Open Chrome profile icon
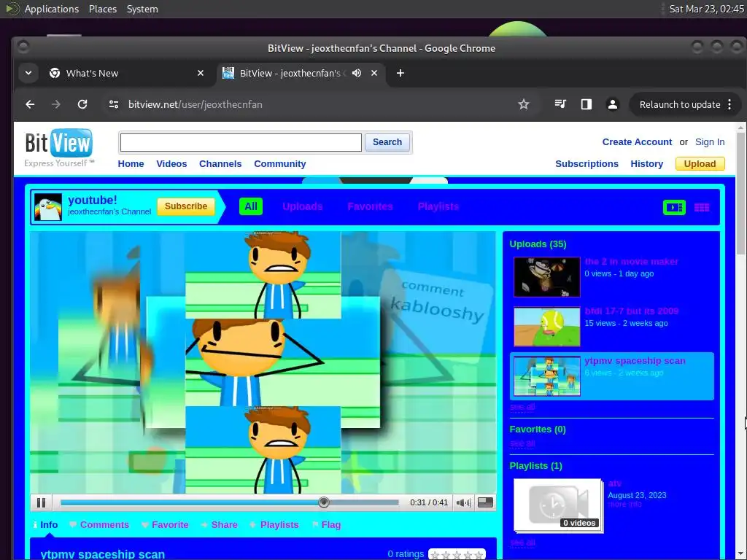Viewport: 747px width, 560px height. pyautogui.click(x=613, y=104)
